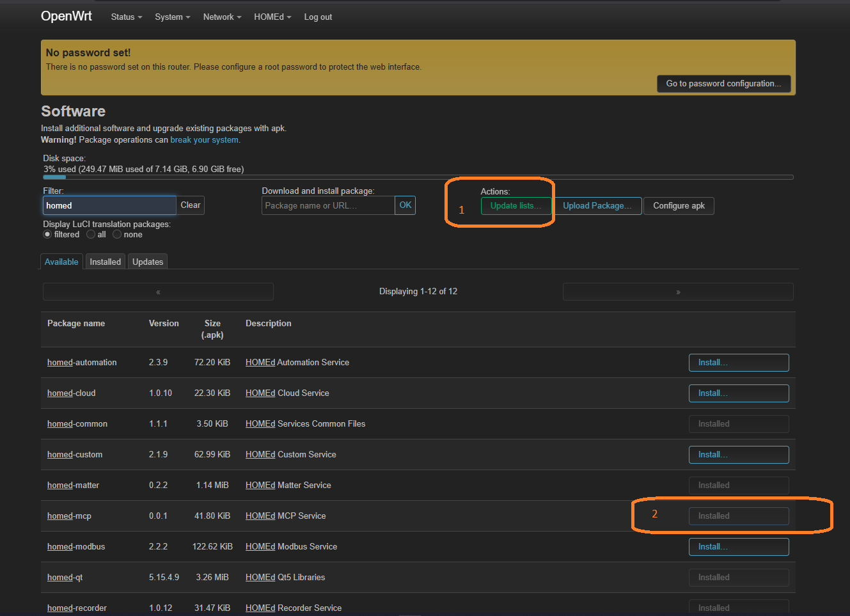The image size is (850, 616).
Task: Click the Package name or URL field
Action: pyautogui.click(x=328, y=205)
